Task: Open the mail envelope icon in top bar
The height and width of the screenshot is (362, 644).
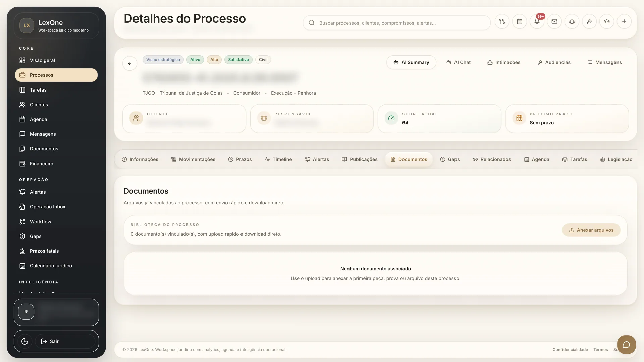Action: coord(554,21)
